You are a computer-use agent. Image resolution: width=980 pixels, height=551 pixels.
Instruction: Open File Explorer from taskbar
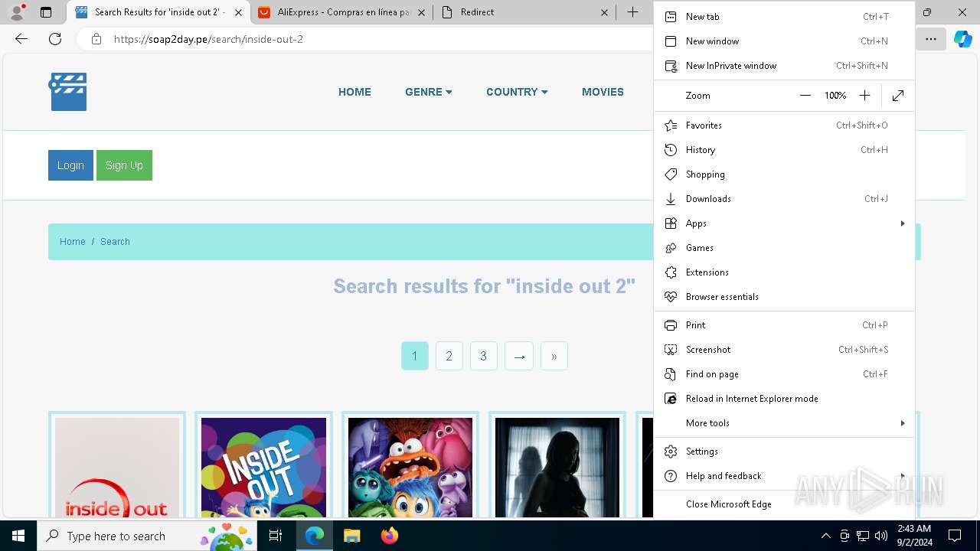[351, 536]
